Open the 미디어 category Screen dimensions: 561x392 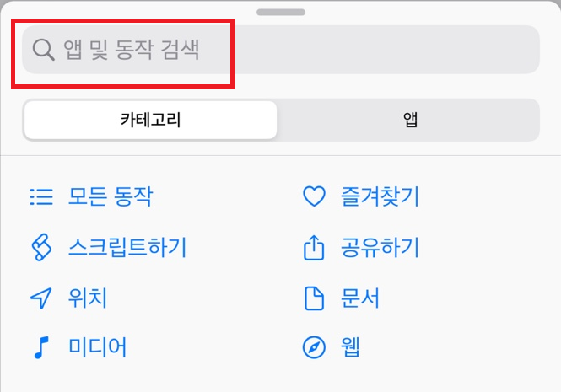point(97,347)
